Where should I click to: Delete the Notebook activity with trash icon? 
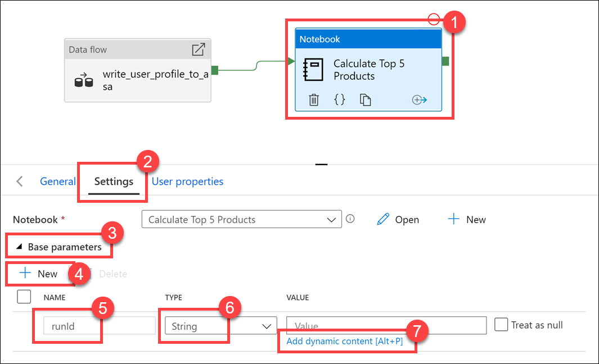pyautogui.click(x=314, y=100)
